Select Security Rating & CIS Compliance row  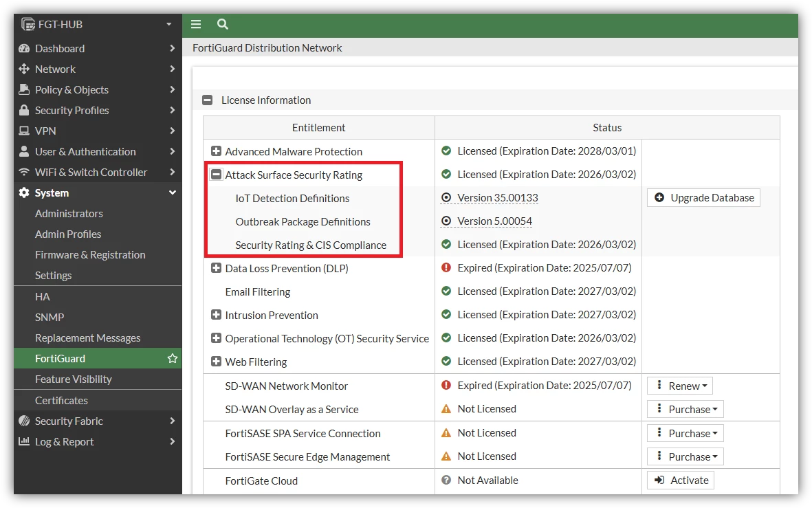(311, 245)
